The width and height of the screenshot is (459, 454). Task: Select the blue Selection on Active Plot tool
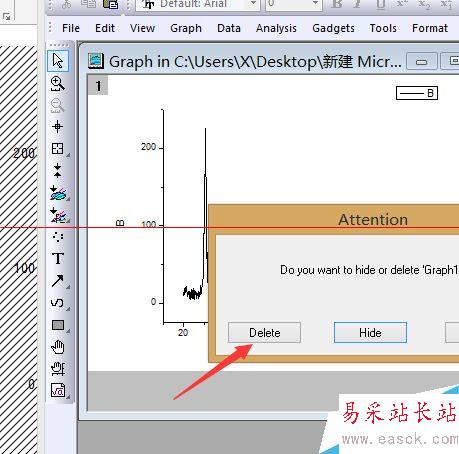coord(58,193)
